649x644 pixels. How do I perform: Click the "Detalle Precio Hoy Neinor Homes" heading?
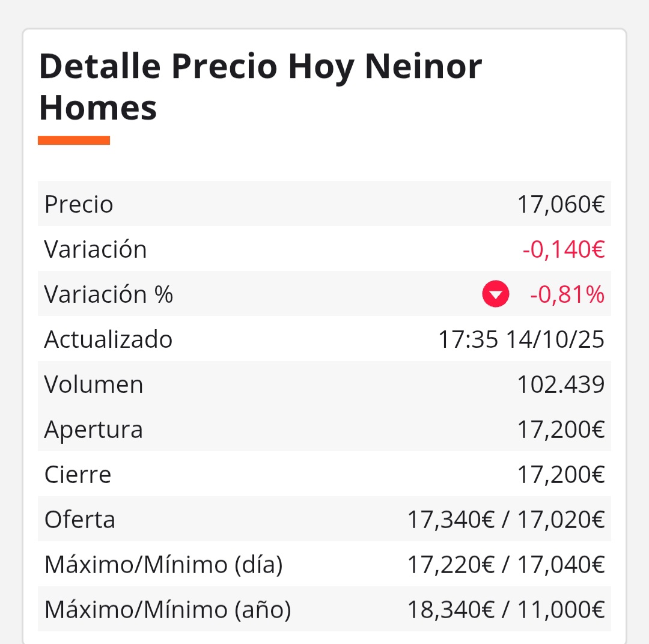coord(260,87)
